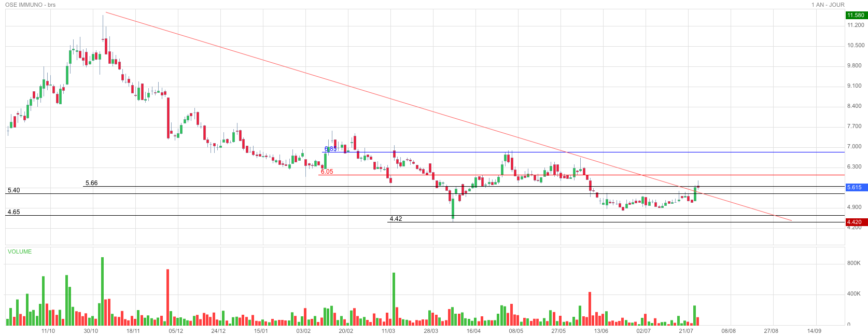The height and width of the screenshot is (336, 868).
Task: Click the 02/07 date label
Action: (643, 331)
